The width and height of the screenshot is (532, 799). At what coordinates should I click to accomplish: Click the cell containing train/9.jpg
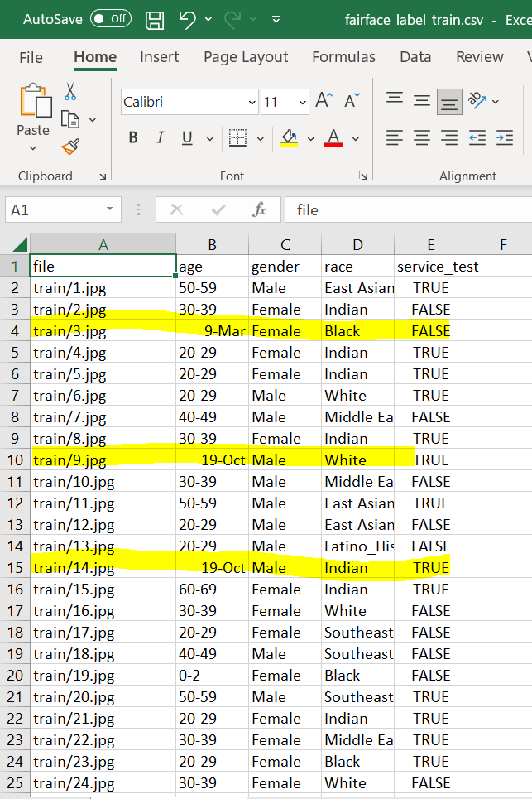pyautogui.click(x=103, y=460)
